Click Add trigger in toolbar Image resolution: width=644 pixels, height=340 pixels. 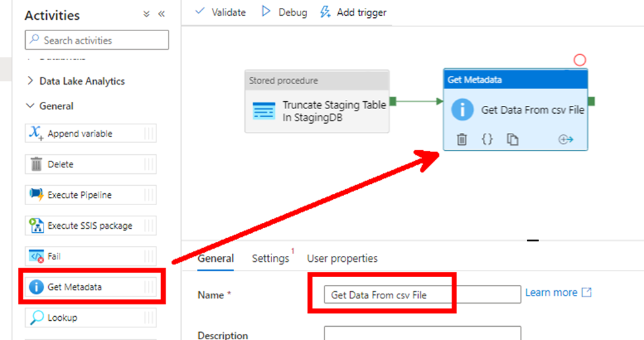(353, 13)
